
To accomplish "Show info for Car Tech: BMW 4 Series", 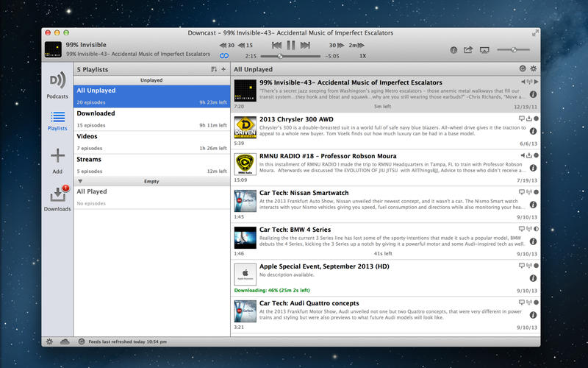I will tap(533, 241).
